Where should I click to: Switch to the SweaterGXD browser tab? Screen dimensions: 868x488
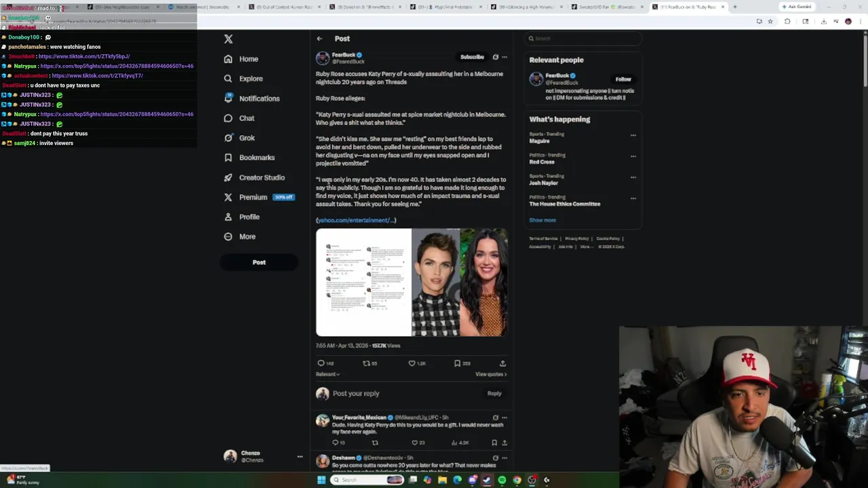[607, 7]
